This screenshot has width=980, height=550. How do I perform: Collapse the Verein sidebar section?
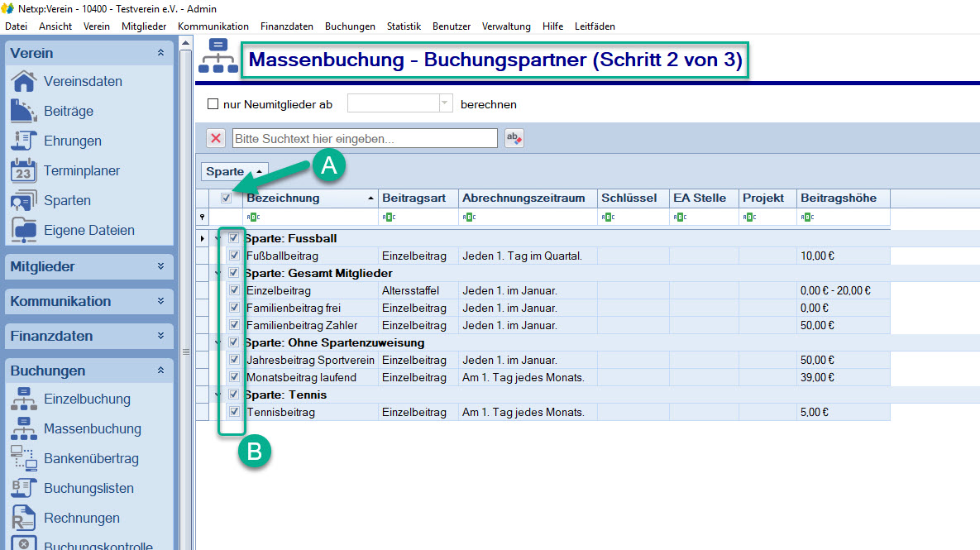point(160,52)
